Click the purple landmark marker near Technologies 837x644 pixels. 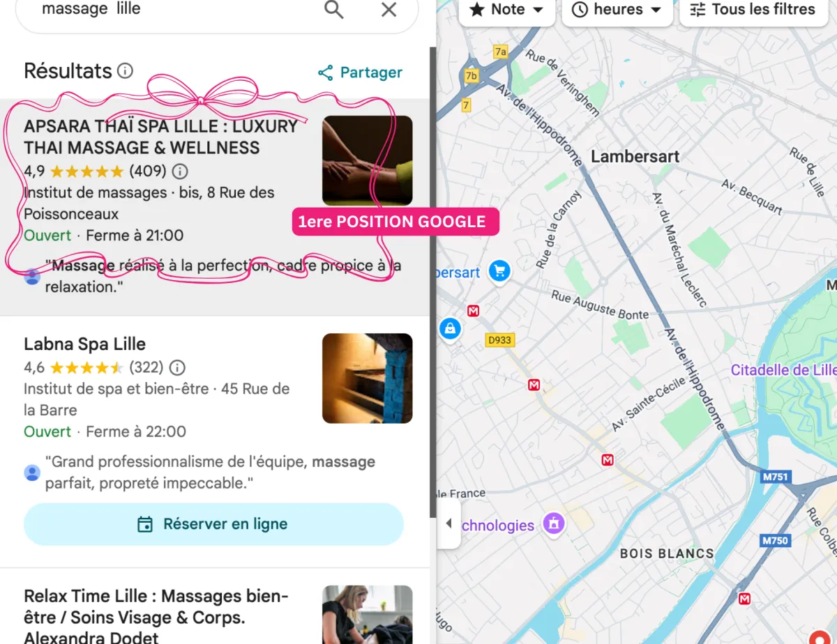point(554,523)
